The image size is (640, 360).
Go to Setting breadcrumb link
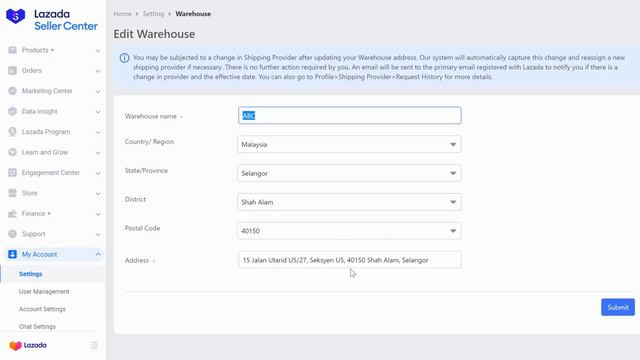pyautogui.click(x=153, y=13)
